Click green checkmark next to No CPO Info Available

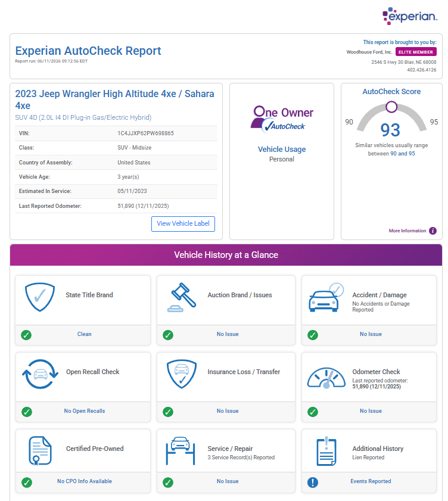coord(27,482)
